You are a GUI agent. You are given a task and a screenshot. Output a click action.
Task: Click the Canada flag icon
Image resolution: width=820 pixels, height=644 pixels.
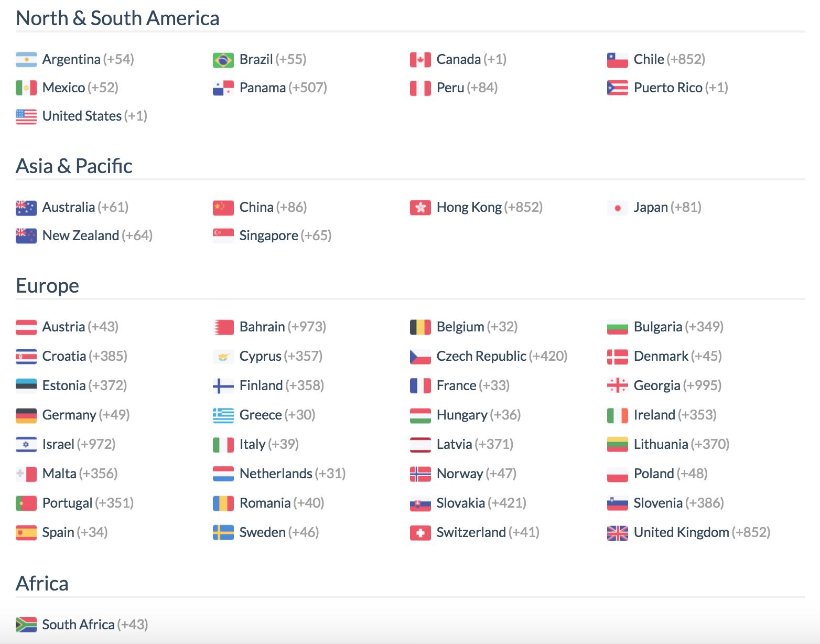(x=420, y=60)
